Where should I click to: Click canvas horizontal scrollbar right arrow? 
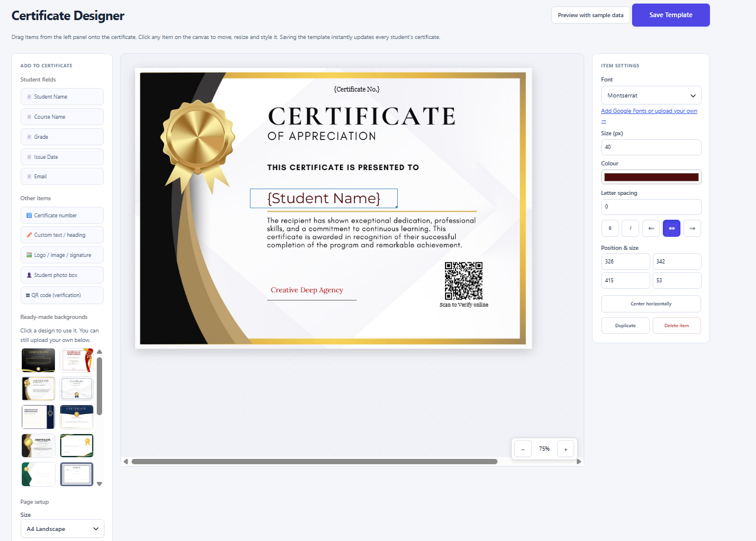tap(579, 461)
